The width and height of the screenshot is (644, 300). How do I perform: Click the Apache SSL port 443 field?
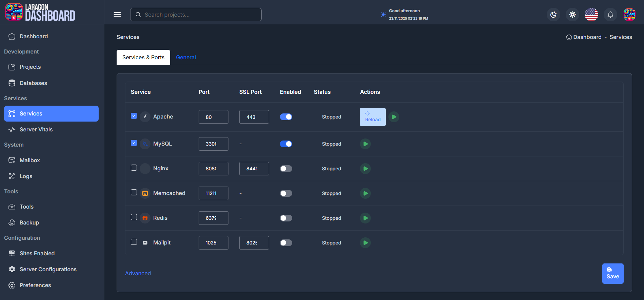tap(254, 117)
